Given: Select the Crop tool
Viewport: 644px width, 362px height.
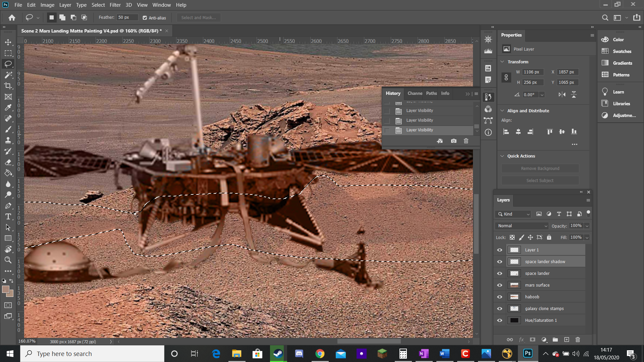Looking at the screenshot, I should pyautogui.click(x=8, y=86).
